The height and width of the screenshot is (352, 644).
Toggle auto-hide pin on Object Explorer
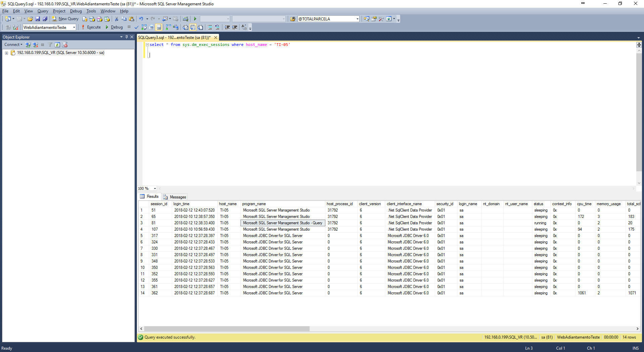126,37
